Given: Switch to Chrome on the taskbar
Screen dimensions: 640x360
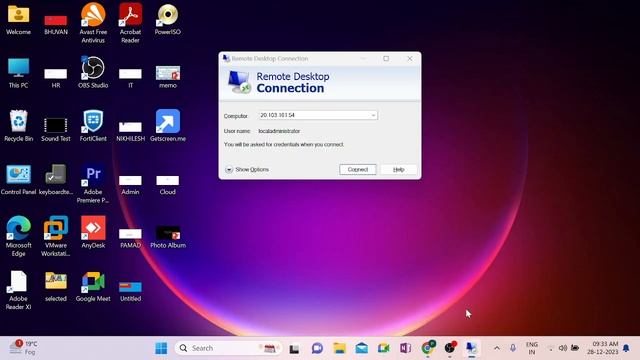Looking at the screenshot, I should pos(428,348).
